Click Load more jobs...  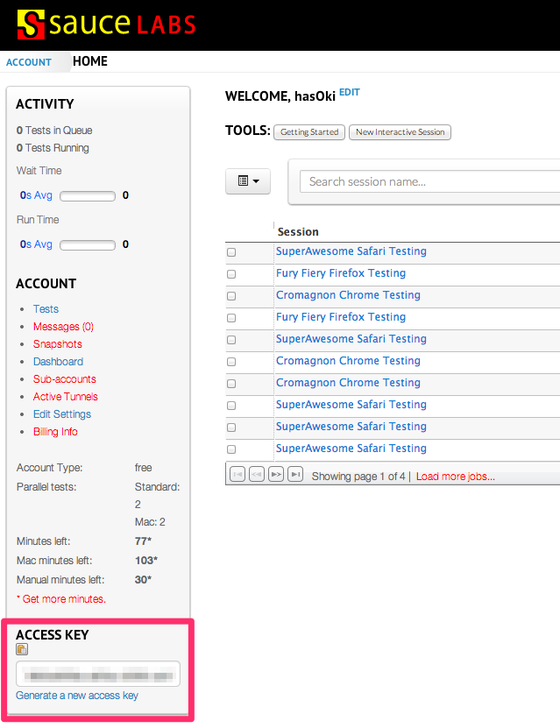pos(456,477)
